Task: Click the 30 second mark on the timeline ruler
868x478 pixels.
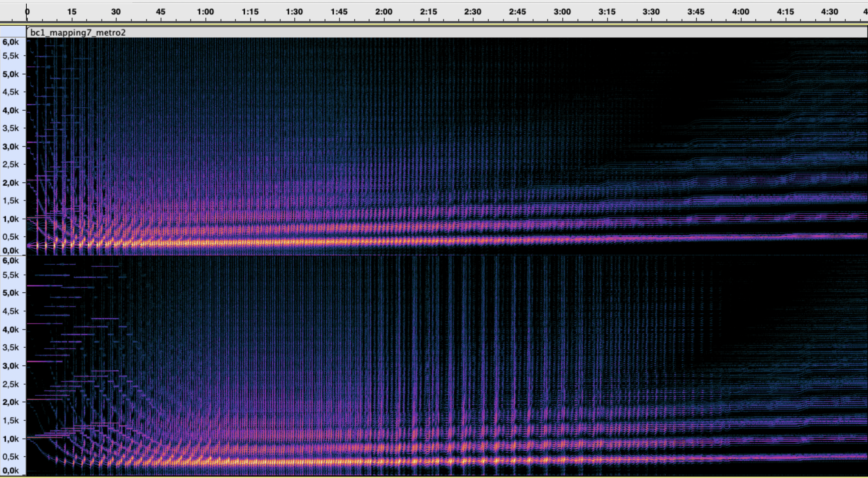Action: pos(116,12)
